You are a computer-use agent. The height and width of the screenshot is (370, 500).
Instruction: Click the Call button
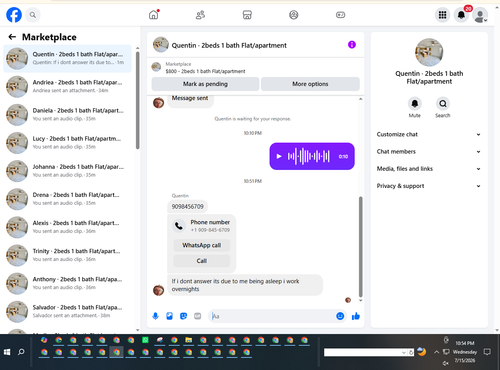(202, 261)
